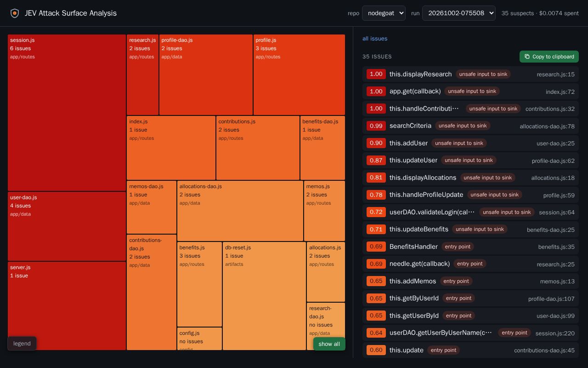
Task: Select the config.js treemap tile
Action: click(x=199, y=339)
